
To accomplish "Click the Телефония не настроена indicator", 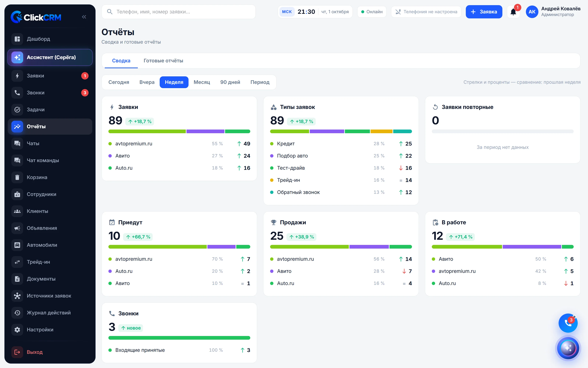I will click(426, 12).
